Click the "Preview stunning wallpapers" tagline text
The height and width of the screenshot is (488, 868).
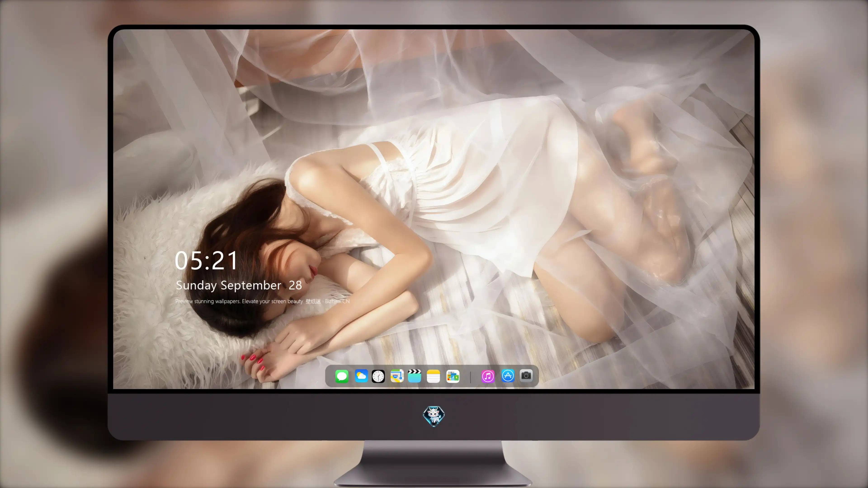pyautogui.click(x=262, y=301)
